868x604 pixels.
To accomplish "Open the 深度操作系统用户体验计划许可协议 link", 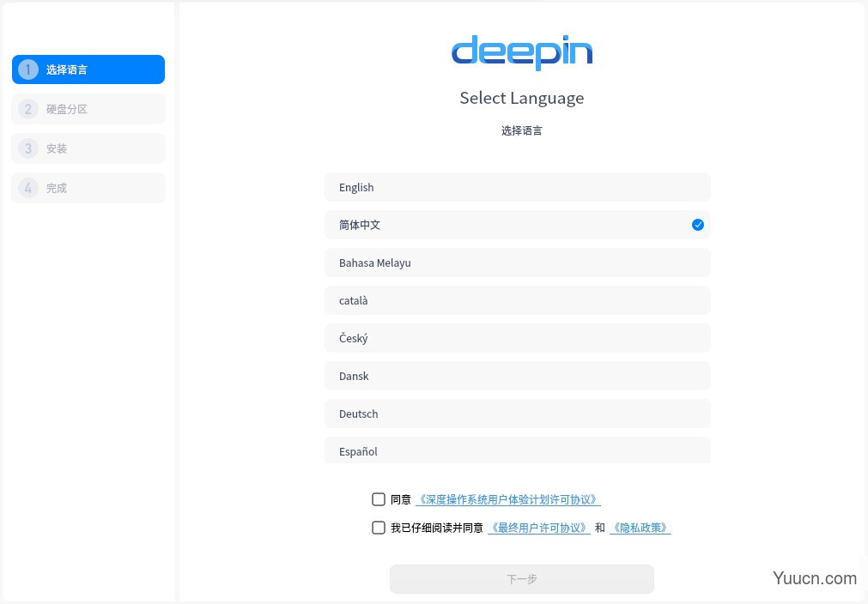I will click(507, 499).
